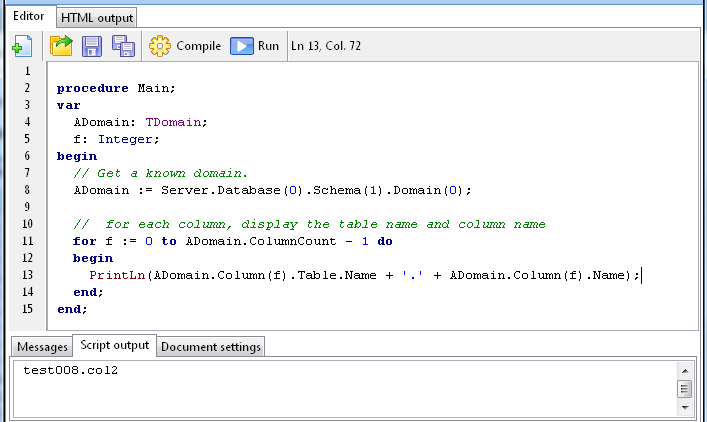
Task: Save the current script
Action: pos(92,46)
